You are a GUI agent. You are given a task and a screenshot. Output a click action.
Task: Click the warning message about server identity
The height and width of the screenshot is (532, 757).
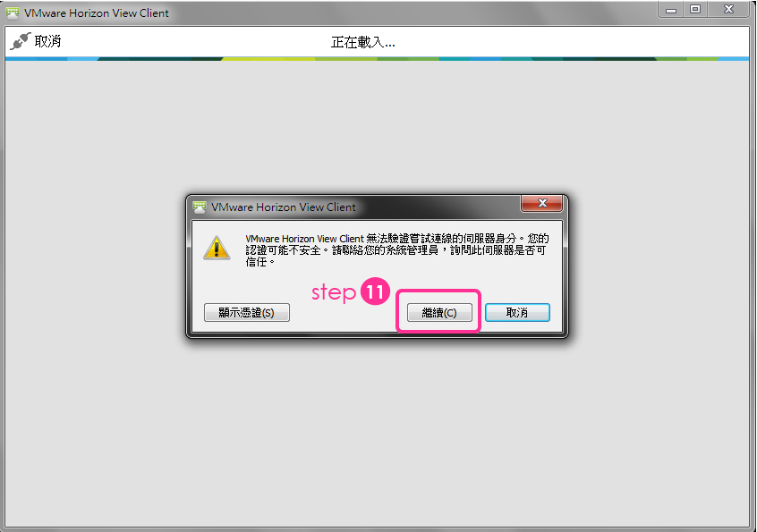point(397,249)
